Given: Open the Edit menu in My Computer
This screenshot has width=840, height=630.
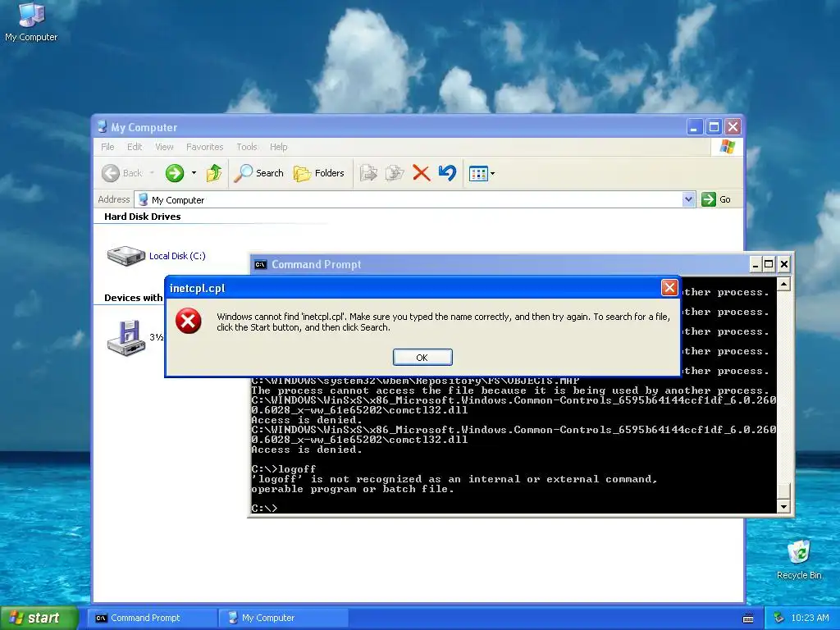Looking at the screenshot, I should [x=135, y=147].
